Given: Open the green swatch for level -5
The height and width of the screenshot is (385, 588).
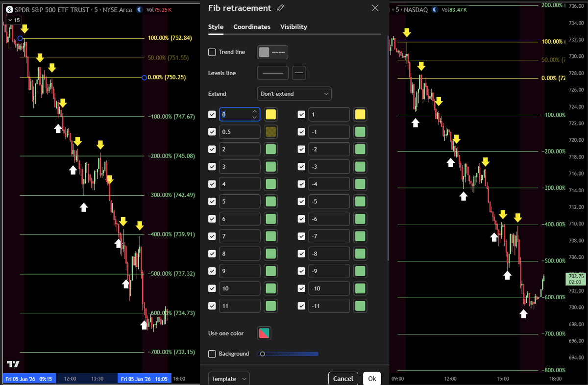Looking at the screenshot, I should 360,202.
